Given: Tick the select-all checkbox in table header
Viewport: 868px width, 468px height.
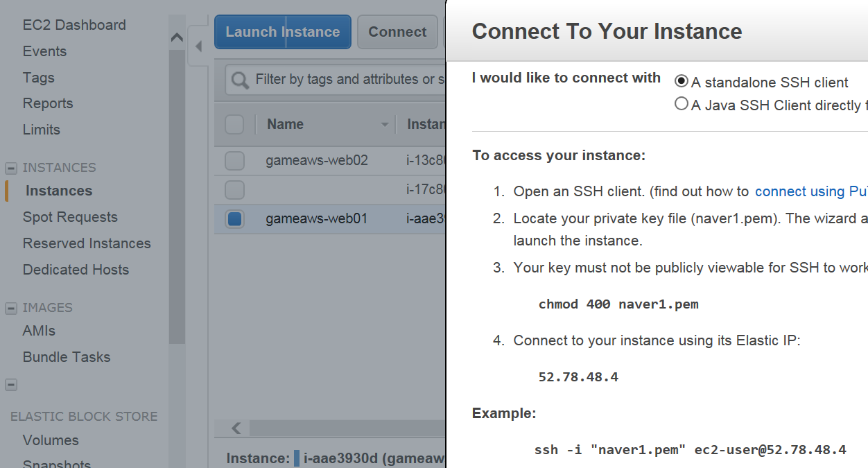Looking at the screenshot, I should click(x=235, y=125).
